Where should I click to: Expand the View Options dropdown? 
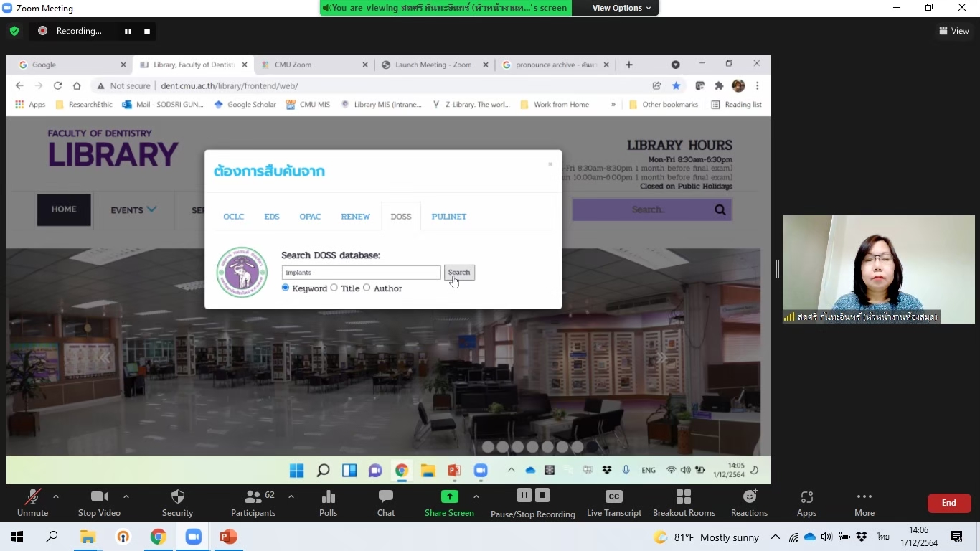pyautogui.click(x=621, y=8)
